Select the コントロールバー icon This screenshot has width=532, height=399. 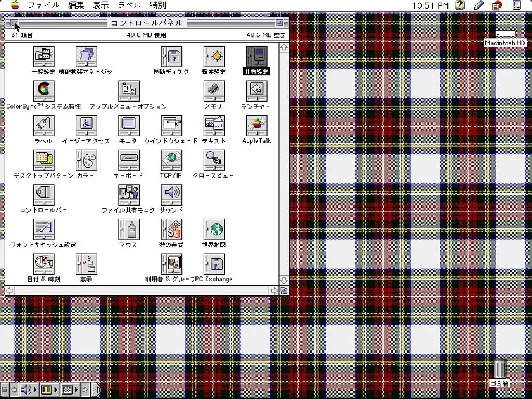tap(44, 195)
